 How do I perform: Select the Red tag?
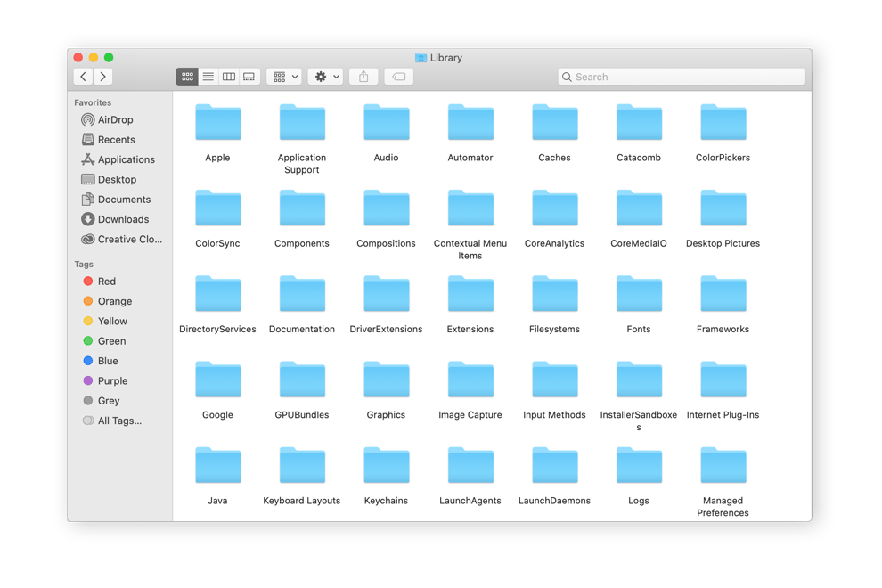click(x=100, y=282)
